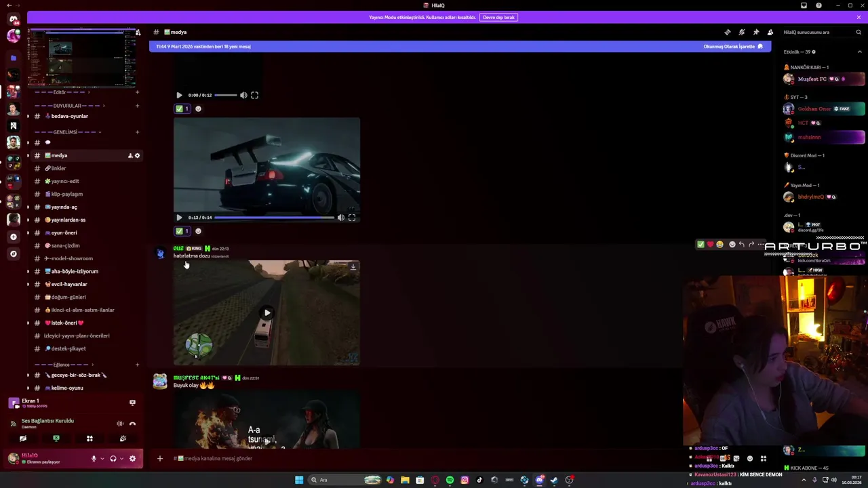Toggle camera in voice panel
The height and width of the screenshot is (488, 868).
click(23, 439)
